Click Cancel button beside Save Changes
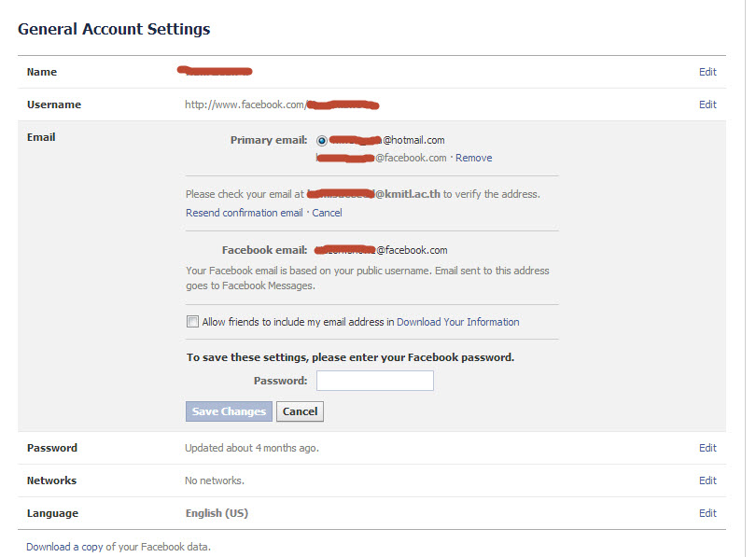The image size is (756, 557). tap(300, 411)
